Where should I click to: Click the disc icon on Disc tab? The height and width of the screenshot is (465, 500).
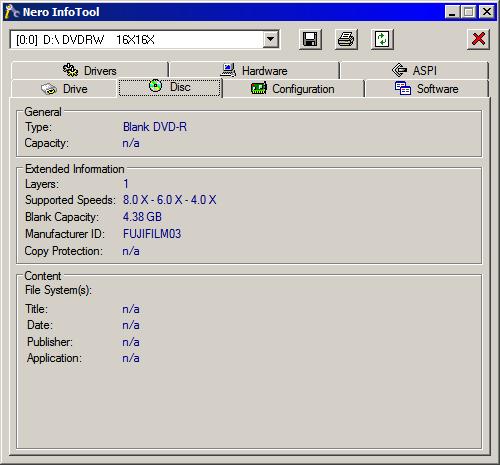click(x=155, y=86)
